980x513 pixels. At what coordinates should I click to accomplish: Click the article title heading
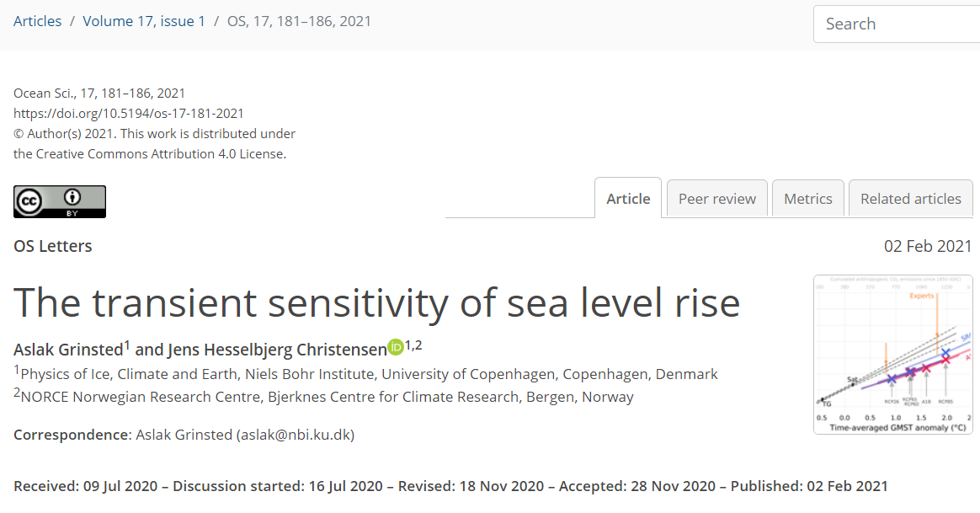click(x=376, y=302)
